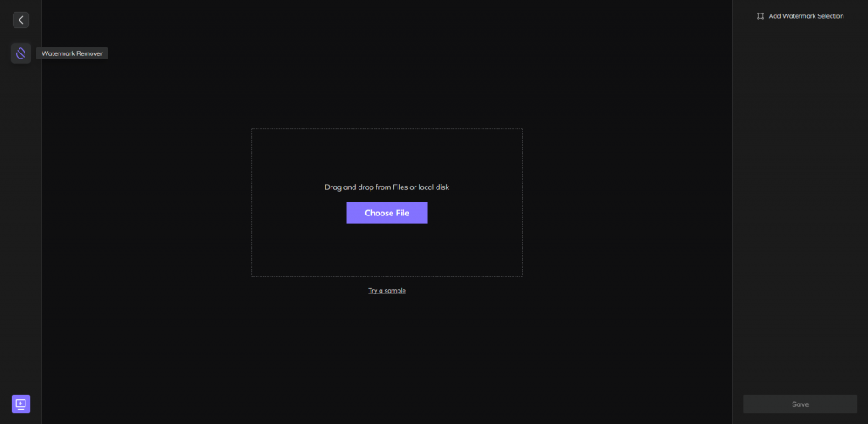
Task: Click the selection box icon beside Add Watermark Selection
Action: pyautogui.click(x=760, y=16)
